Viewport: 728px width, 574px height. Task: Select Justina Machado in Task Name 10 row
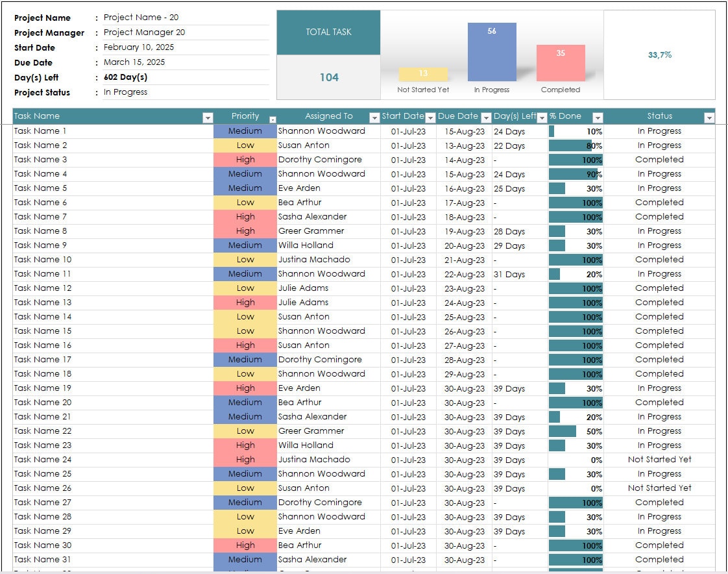pyautogui.click(x=329, y=260)
